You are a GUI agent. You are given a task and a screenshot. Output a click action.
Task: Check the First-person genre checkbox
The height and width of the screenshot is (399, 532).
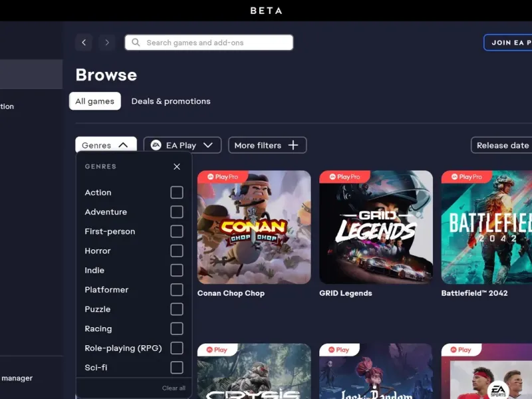coord(177,231)
